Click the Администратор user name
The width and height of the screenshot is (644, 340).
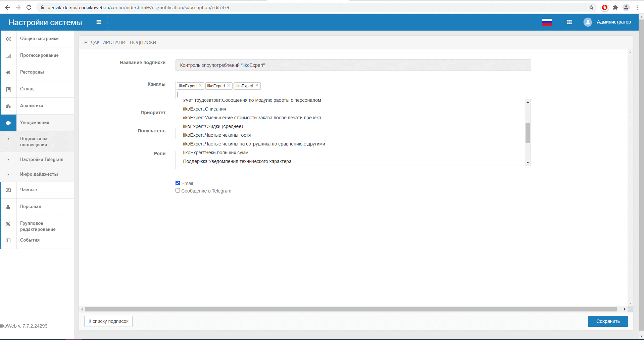pyautogui.click(x=614, y=22)
